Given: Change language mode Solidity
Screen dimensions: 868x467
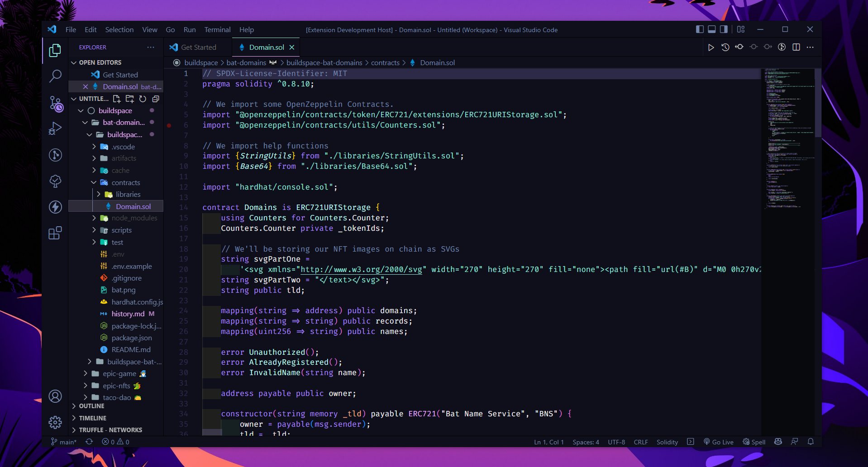Looking at the screenshot, I should 667,442.
